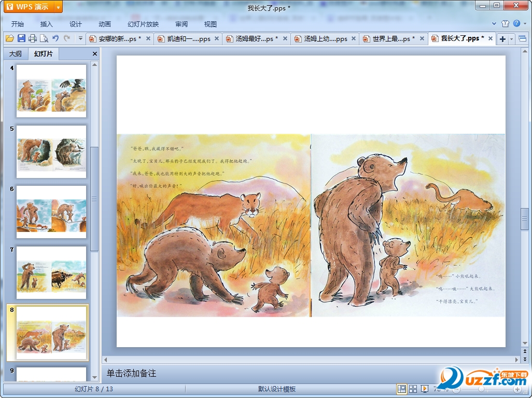
Task: Close the 我长大了.pps document tab
Action: tap(491, 39)
